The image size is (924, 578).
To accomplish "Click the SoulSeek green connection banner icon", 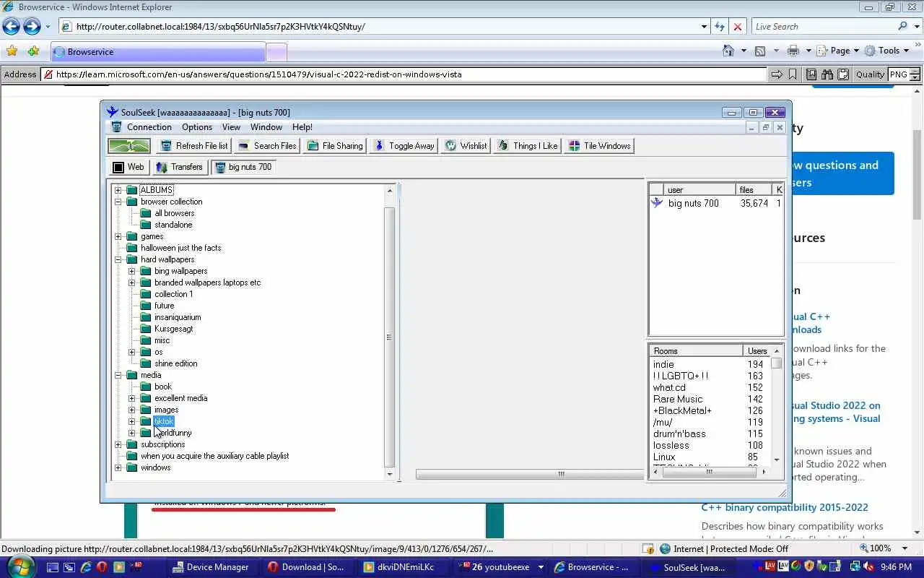I will (129, 146).
